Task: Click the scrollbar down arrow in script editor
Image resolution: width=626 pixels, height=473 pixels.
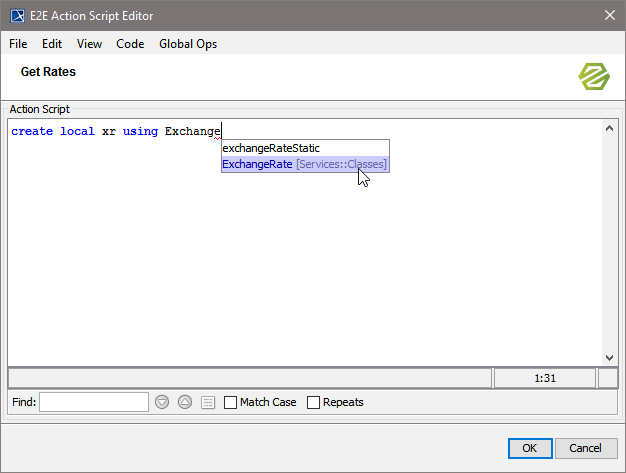Action: coord(610,357)
